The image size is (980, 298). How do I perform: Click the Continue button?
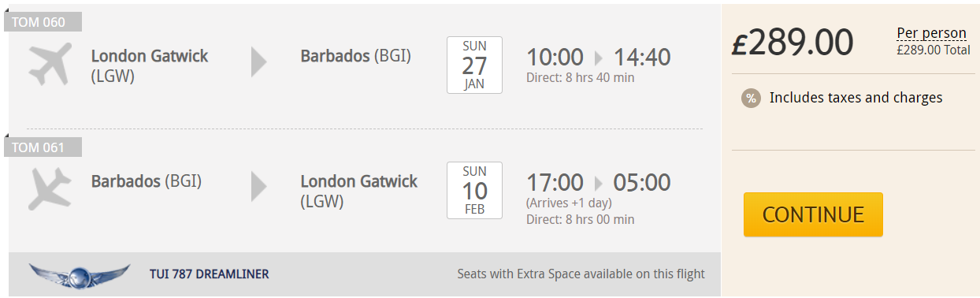click(x=813, y=214)
